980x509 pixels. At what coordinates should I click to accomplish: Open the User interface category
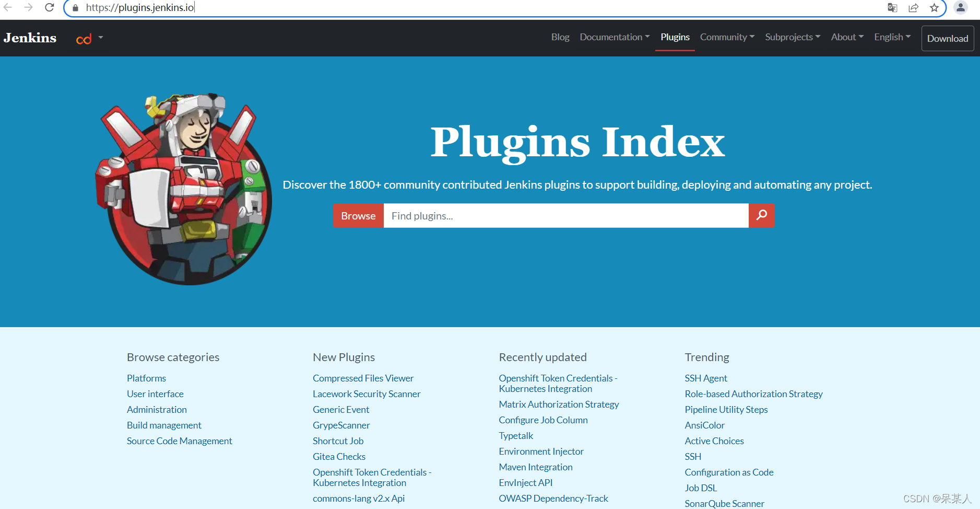[x=155, y=394]
